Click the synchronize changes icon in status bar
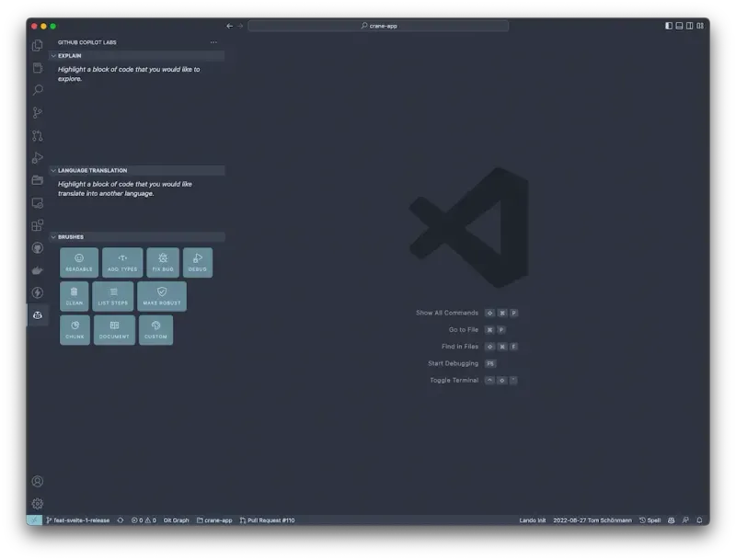This screenshot has width=736, height=560. pyautogui.click(x=121, y=520)
